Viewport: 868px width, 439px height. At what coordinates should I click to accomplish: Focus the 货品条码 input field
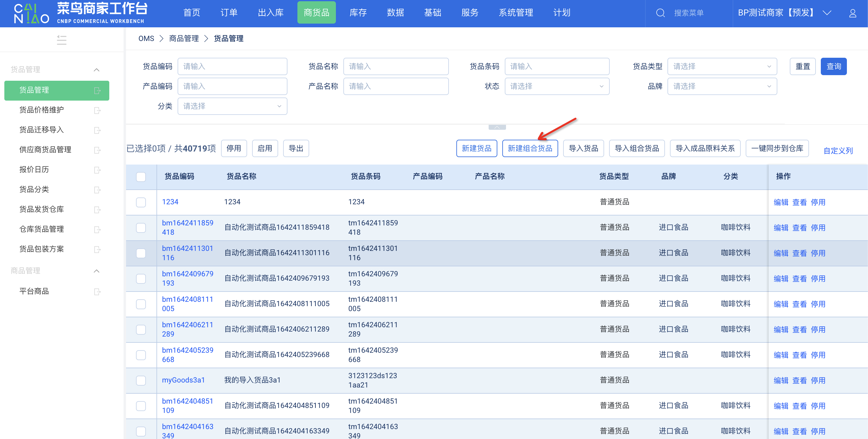coord(557,66)
